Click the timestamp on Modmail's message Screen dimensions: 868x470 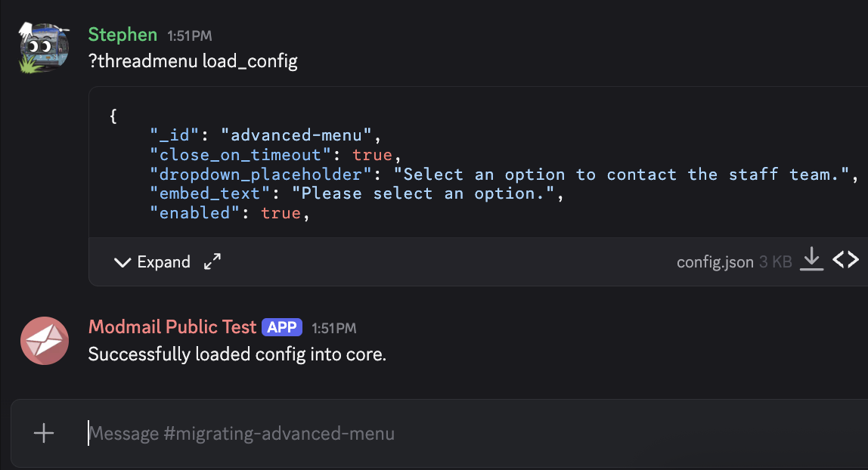click(333, 328)
